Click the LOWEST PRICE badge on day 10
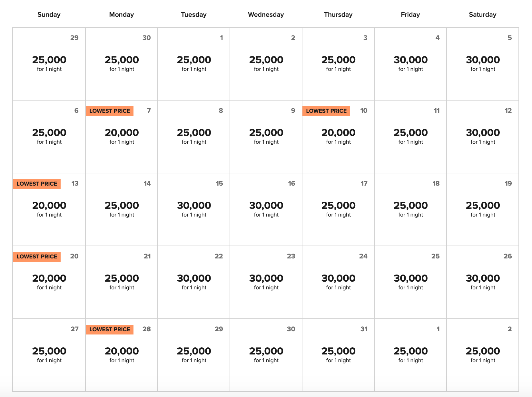The width and height of the screenshot is (532, 397). pos(326,111)
